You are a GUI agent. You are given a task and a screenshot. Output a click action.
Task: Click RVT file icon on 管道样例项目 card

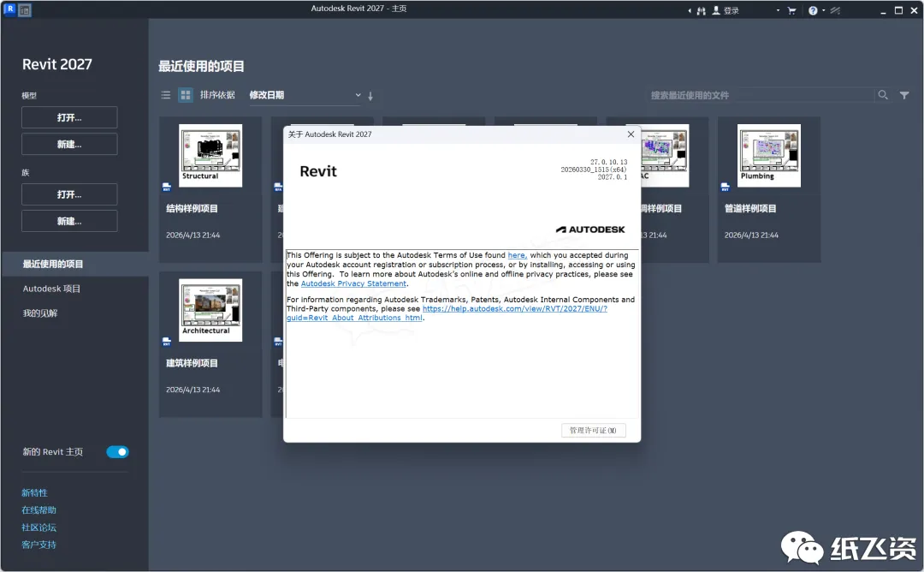(x=725, y=187)
